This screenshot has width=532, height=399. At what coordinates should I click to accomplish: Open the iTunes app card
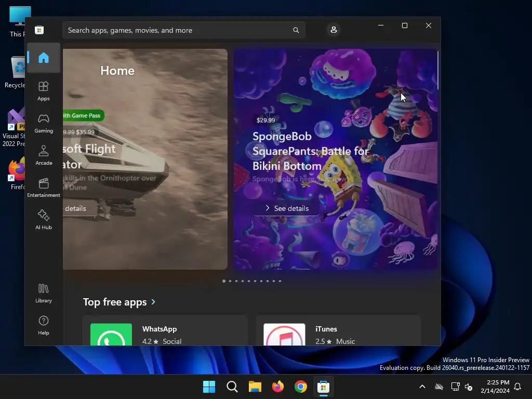point(338,331)
